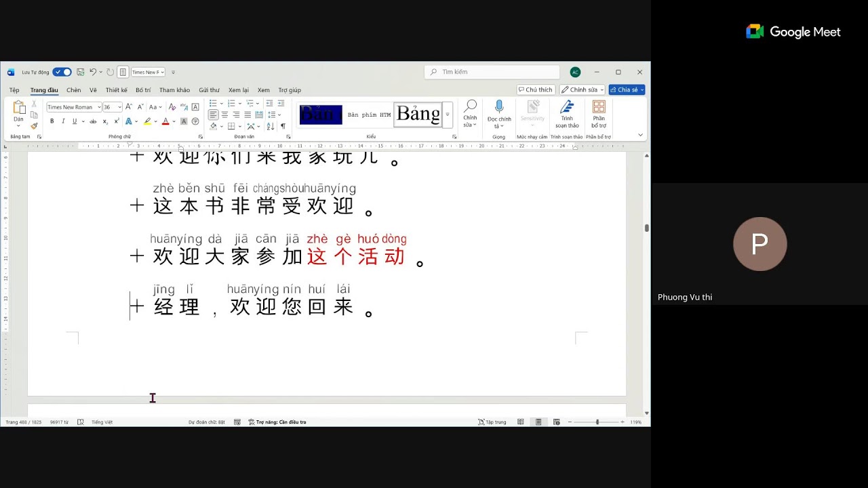Image resolution: width=868 pixels, height=488 pixels.
Task: Open the Tệp file menu
Action: click(x=14, y=90)
